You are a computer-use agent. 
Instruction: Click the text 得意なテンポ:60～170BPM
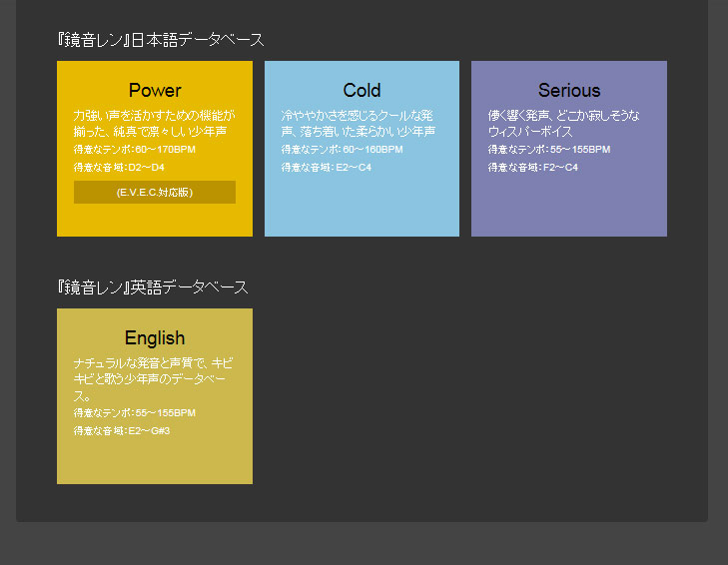pos(134,150)
